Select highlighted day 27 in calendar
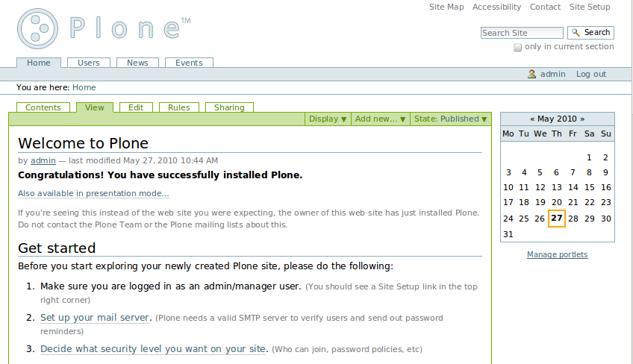The width and height of the screenshot is (633, 364). [557, 219]
